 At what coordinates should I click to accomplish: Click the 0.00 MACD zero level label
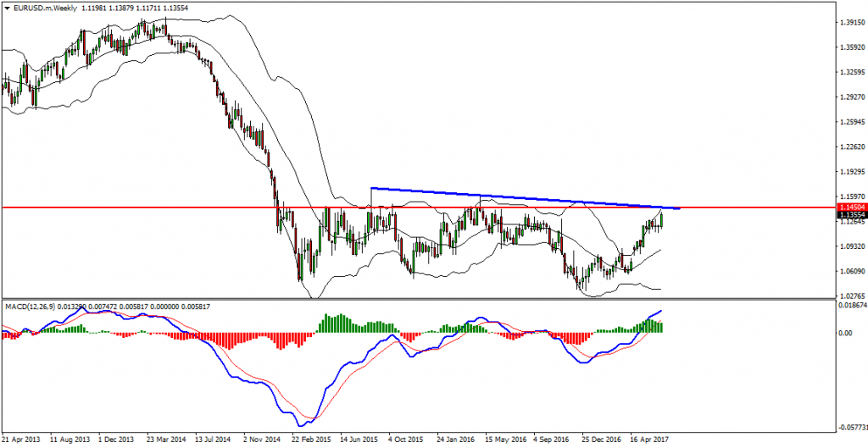(843, 333)
